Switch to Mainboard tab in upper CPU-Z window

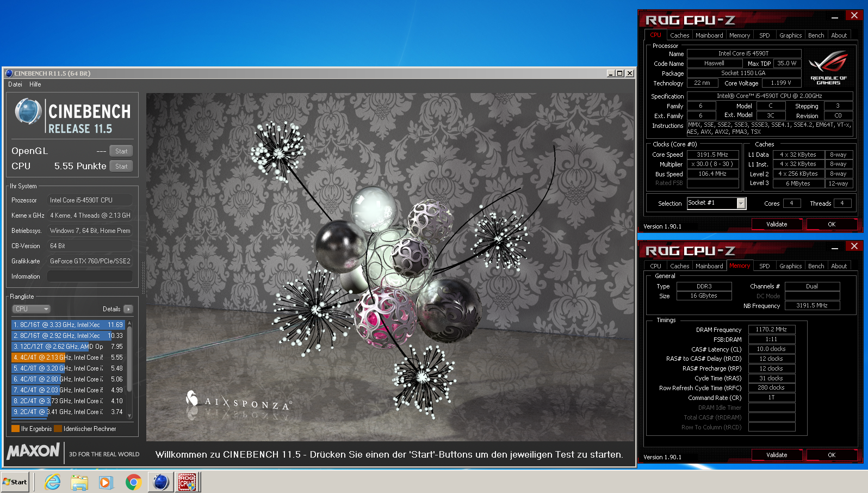click(709, 35)
